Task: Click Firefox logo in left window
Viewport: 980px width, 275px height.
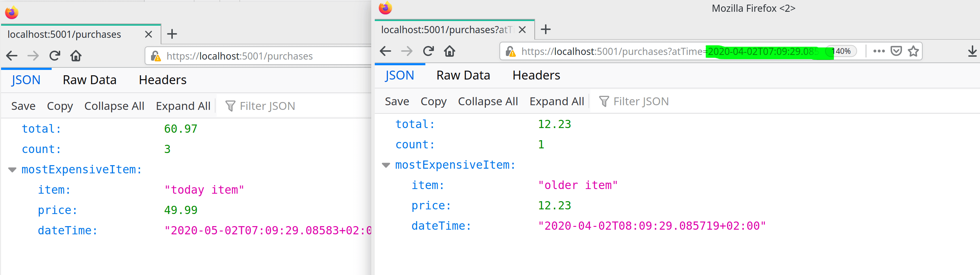Action: click(x=12, y=12)
